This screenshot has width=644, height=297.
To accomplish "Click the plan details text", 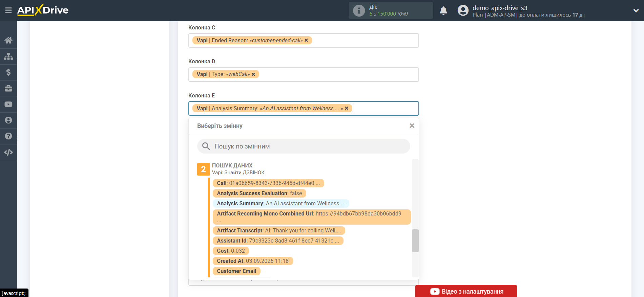I will coord(529,15).
